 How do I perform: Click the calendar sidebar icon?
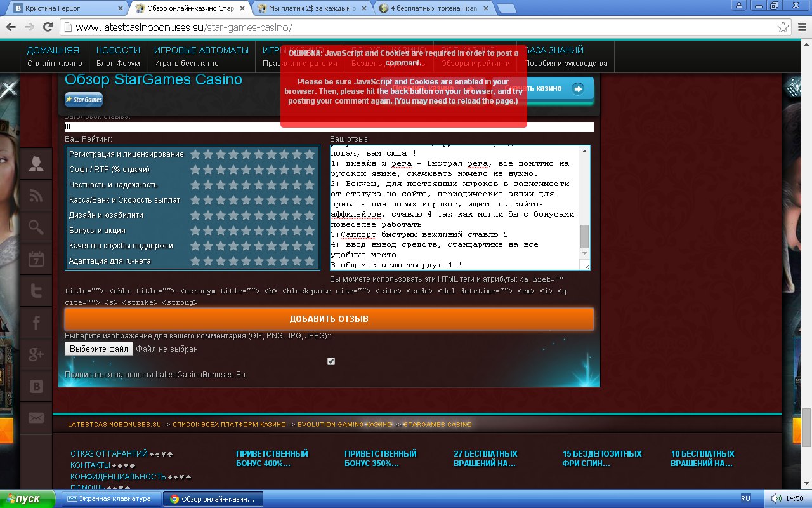36,259
